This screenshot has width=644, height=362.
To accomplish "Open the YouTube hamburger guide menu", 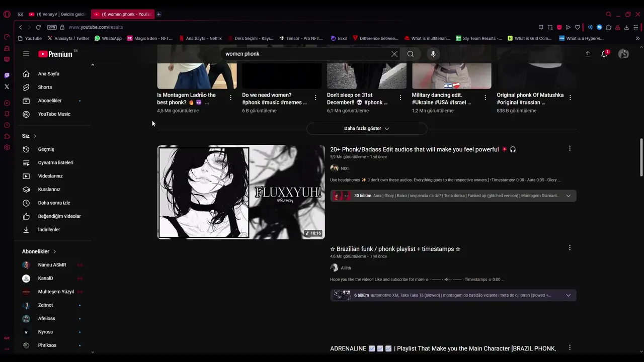I will (x=26, y=54).
